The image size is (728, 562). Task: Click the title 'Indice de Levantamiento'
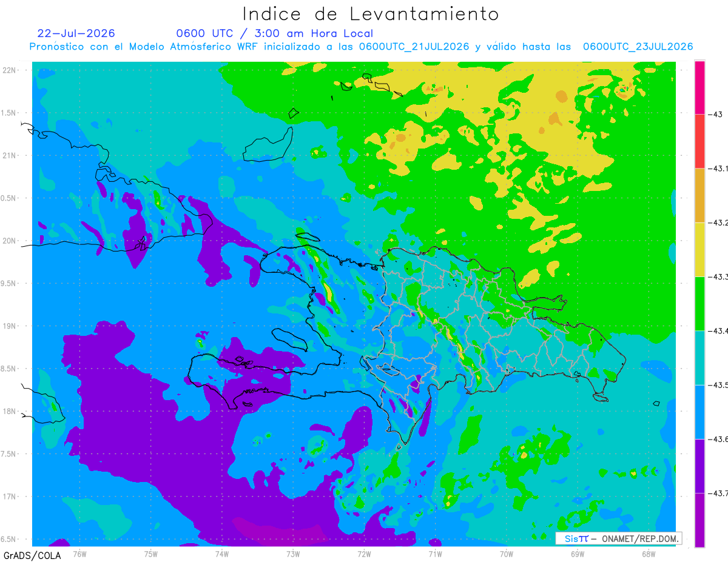(x=371, y=13)
